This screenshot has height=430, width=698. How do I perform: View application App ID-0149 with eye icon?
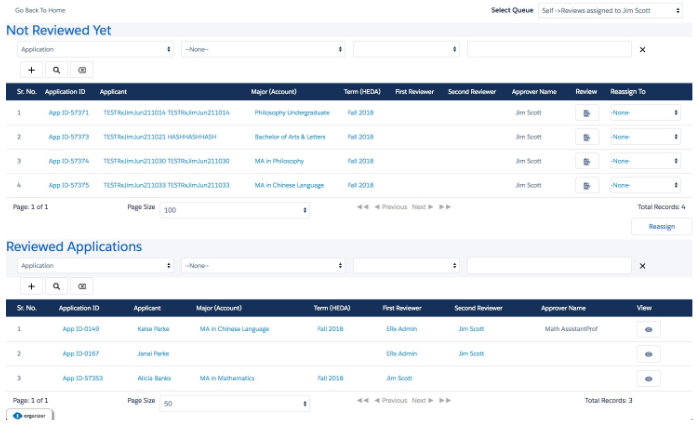coord(648,329)
